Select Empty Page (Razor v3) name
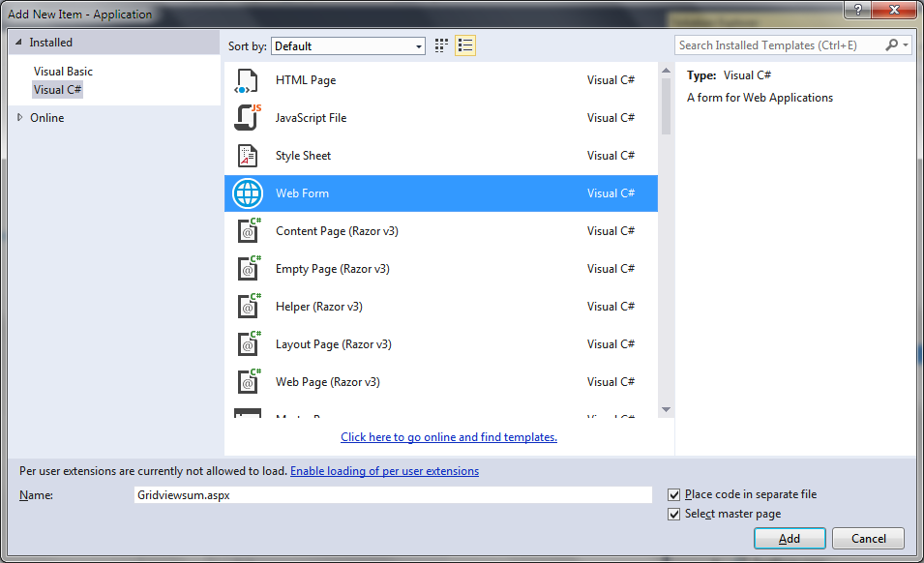The height and width of the screenshot is (563, 924). pos(333,269)
